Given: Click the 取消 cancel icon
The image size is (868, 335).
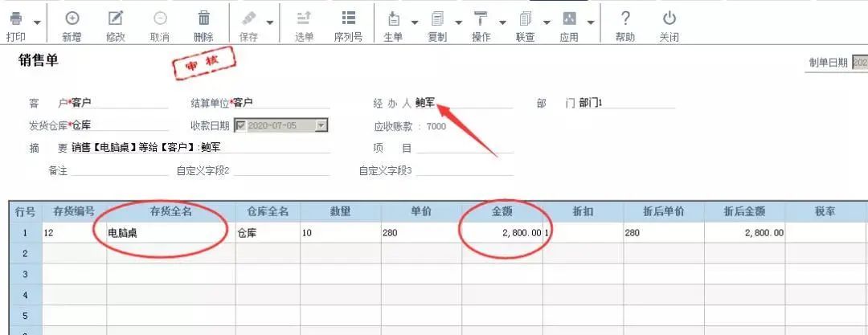Looking at the screenshot, I should (160, 18).
